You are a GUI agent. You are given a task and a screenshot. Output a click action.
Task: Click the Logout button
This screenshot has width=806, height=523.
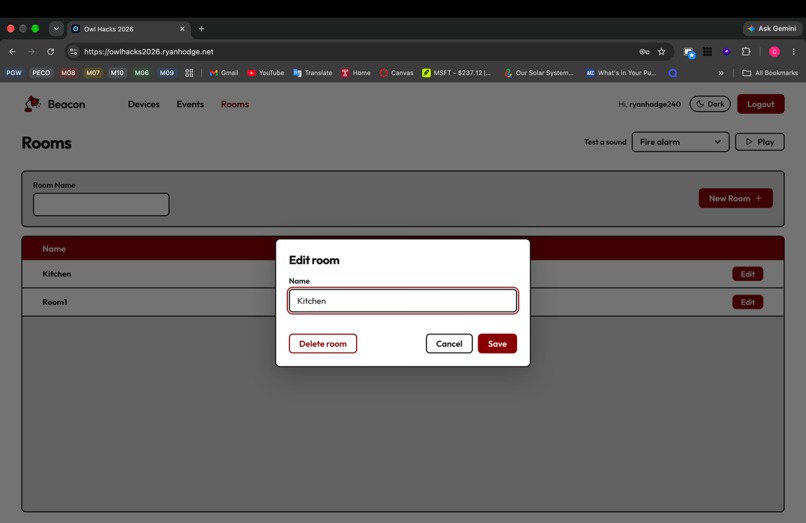click(760, 104)
